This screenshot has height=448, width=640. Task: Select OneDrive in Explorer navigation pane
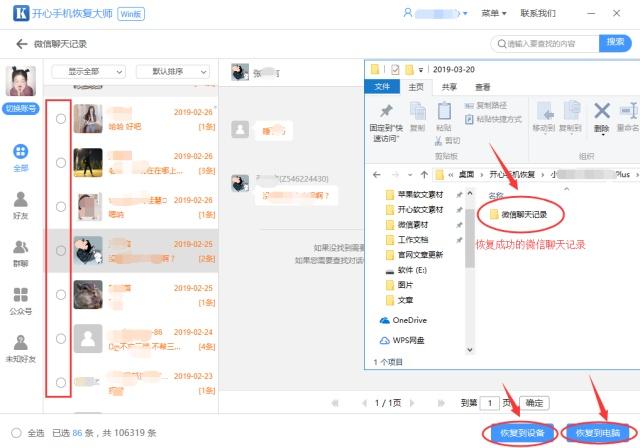point(404,320)
